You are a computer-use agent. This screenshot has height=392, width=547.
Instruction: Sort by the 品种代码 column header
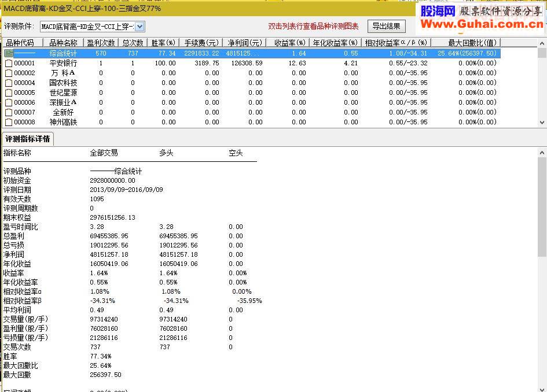[23, 43]
